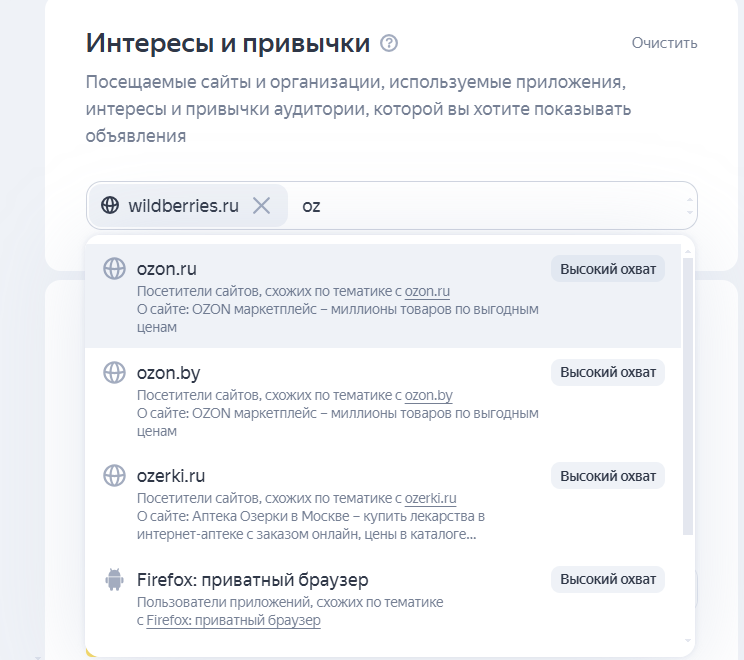The width and height of the screenshot is (744, 660).
Task: Click globe icon in wildberries.ru chip
Action: click(110, 206)
